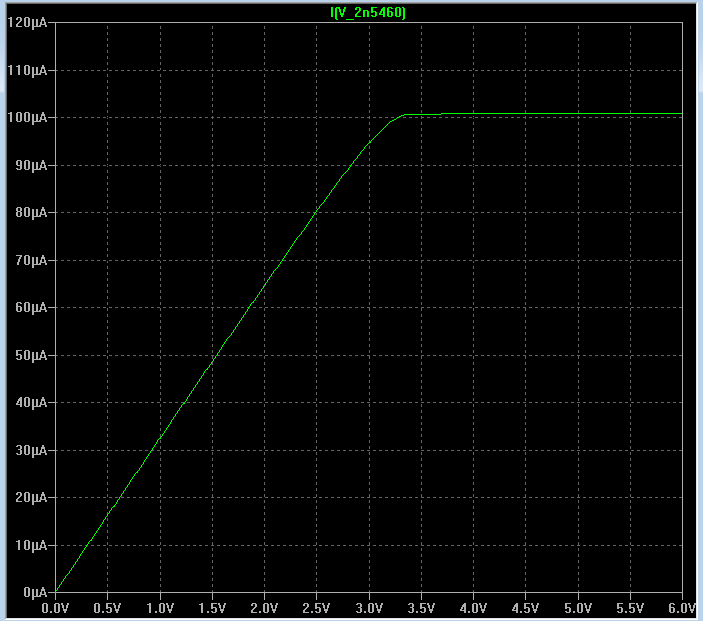This screenshot has height=621, width=703.
Task: Click the 5.0V horizontal axis label
Action: click(578, 608)
